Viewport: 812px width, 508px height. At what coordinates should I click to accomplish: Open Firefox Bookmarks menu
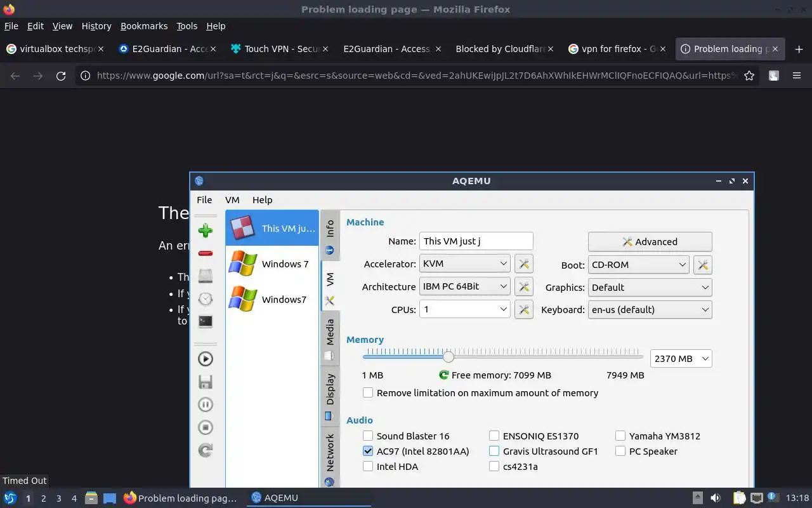[x=144, y=26]
